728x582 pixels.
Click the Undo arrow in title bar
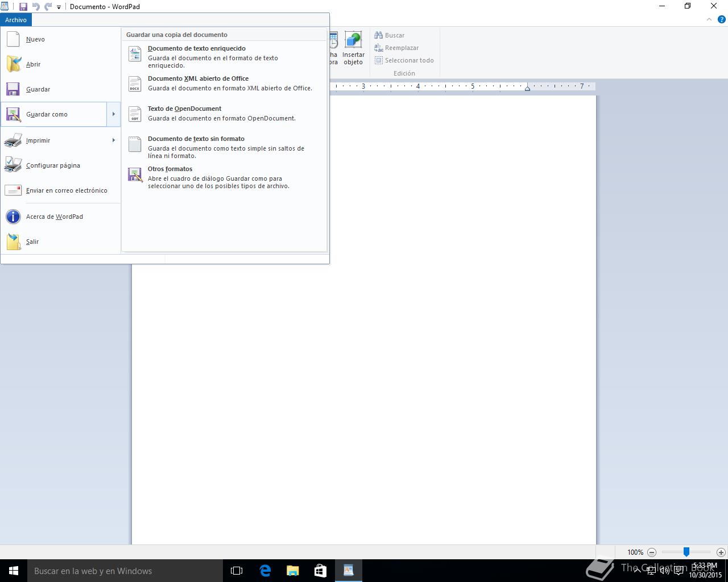tap(36, 7)
